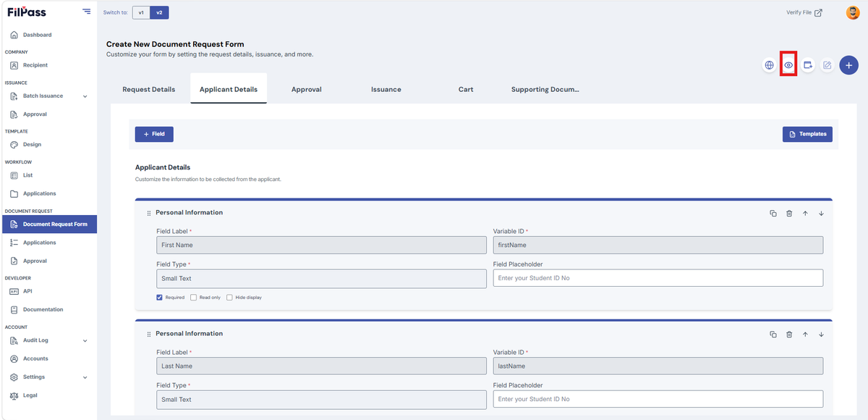Open Applications under Workflow in the sidebar
Image resolution: width=868 pixels, height=420 pixels.
[40, 193]
